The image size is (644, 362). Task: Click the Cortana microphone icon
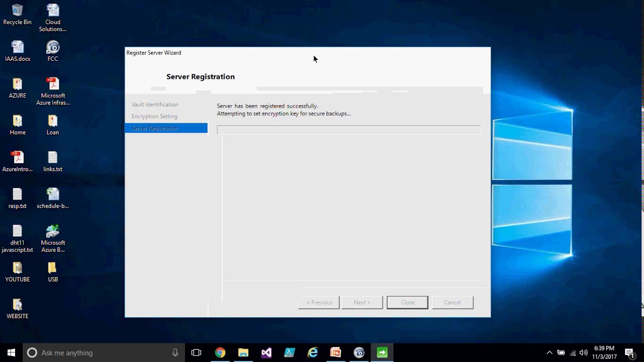pyautogui.click(x=175, y=352)
